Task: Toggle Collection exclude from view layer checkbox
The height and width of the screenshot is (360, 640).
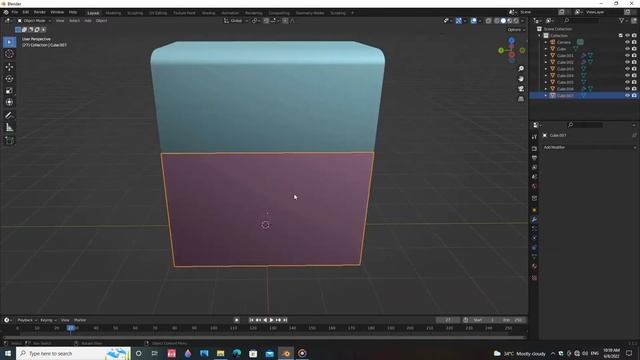Action: tap(620, 36)
